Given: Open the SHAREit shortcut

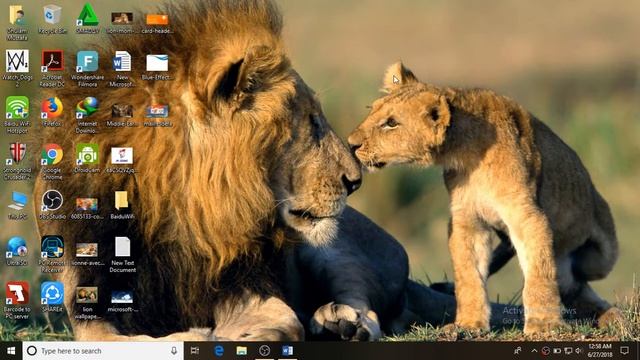Looking at the screenshot, I should tap(52, 298).
